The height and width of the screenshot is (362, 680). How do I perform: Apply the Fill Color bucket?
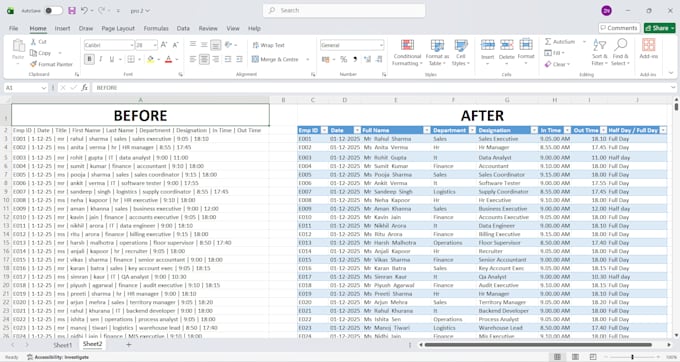(x=150, y=59)
